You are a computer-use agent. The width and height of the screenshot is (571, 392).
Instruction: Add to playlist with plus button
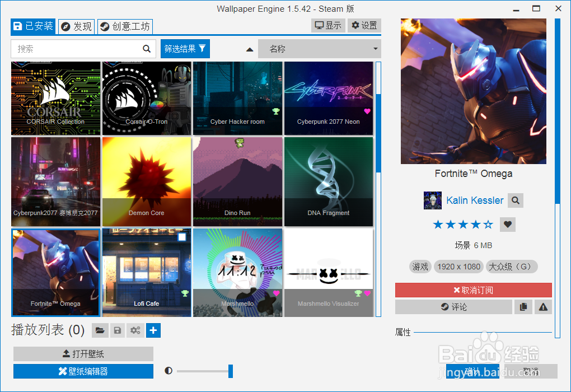[x=153, y=330]
